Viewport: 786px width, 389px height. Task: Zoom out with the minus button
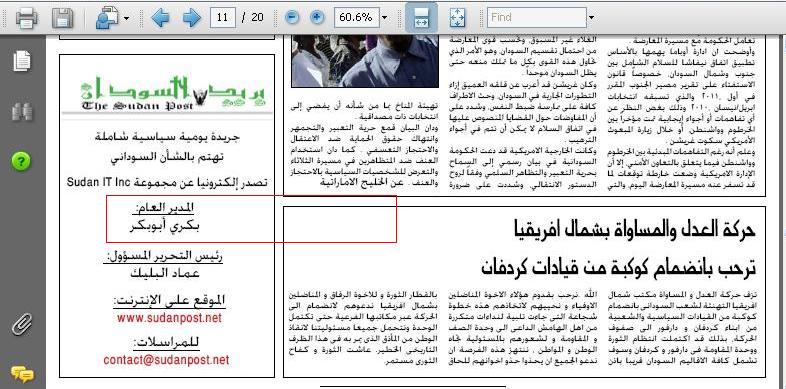click(292, 18)
